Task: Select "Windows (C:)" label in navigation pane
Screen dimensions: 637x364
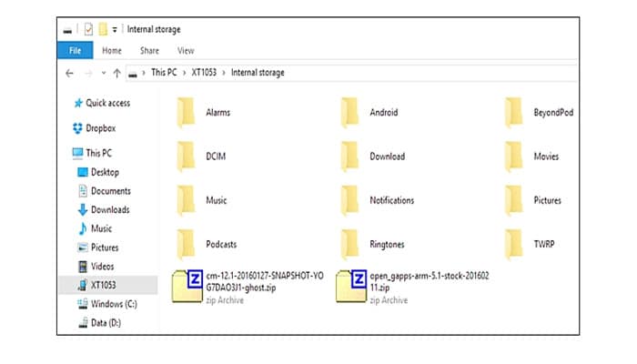Action: click(x=114, y=304)
